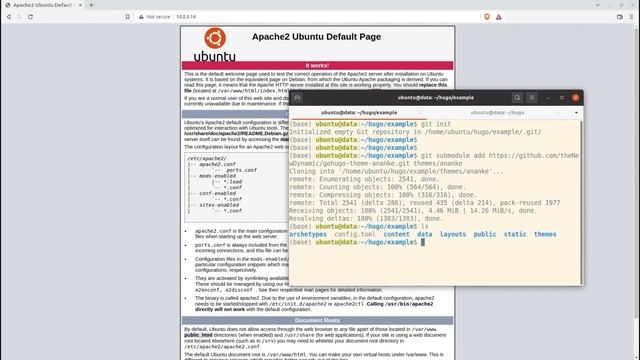Click 'archetypes' directory in ls output
Viewport: 640px width, 360px height.
[x=308, y=234]
